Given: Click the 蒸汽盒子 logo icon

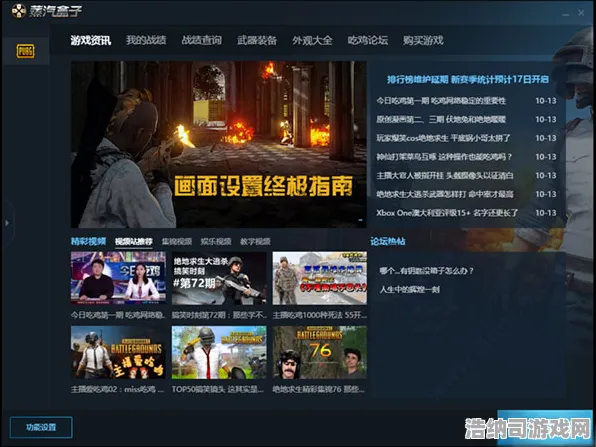Looking at the screenshot, I should (x=18, y=11).
